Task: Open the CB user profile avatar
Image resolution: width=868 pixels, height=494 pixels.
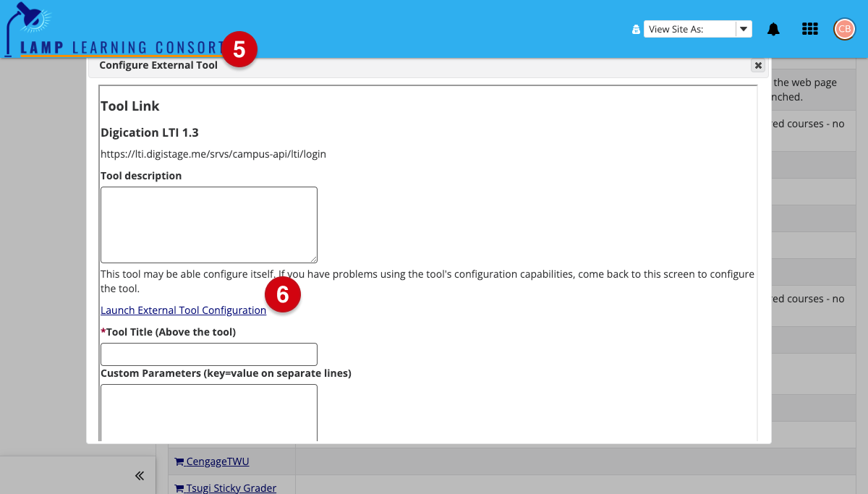Action: (x=844, y=29)
